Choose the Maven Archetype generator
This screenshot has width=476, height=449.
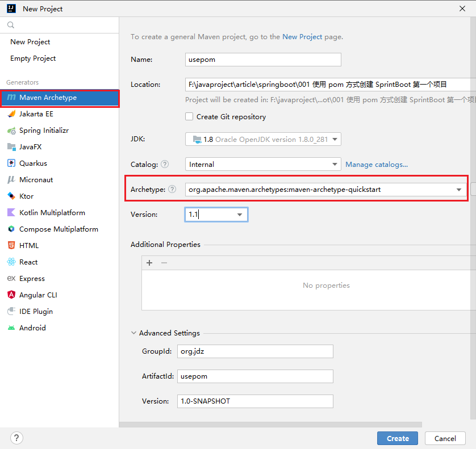60,98
